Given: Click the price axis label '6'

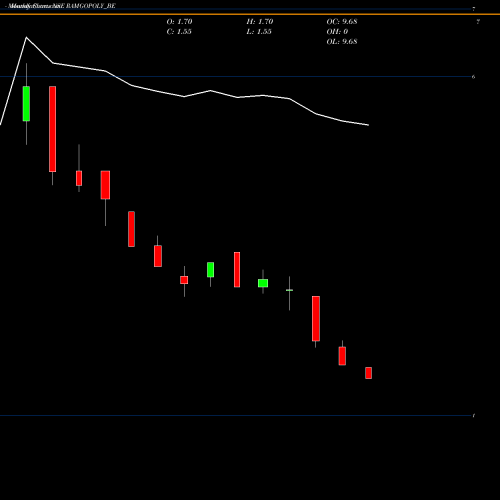Looking at the screenshot, I should coord(473,77).
